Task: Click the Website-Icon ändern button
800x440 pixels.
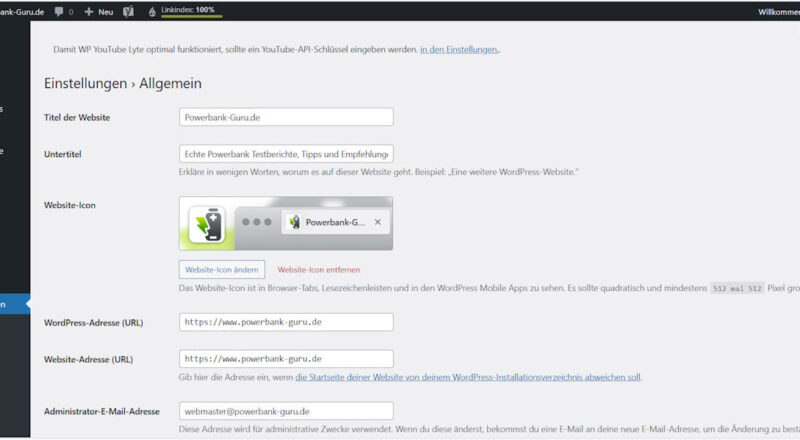Action: tap(222, 270)
